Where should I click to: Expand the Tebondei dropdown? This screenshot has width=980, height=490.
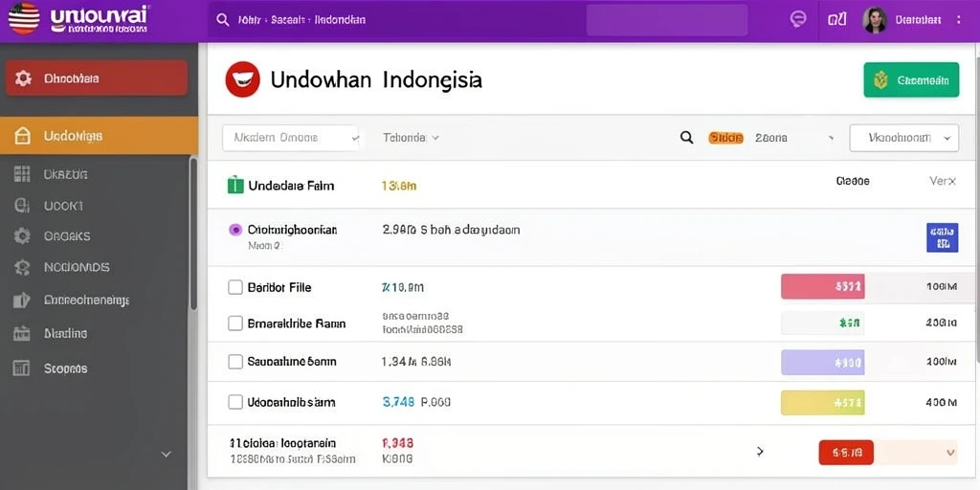click(411, 138)
